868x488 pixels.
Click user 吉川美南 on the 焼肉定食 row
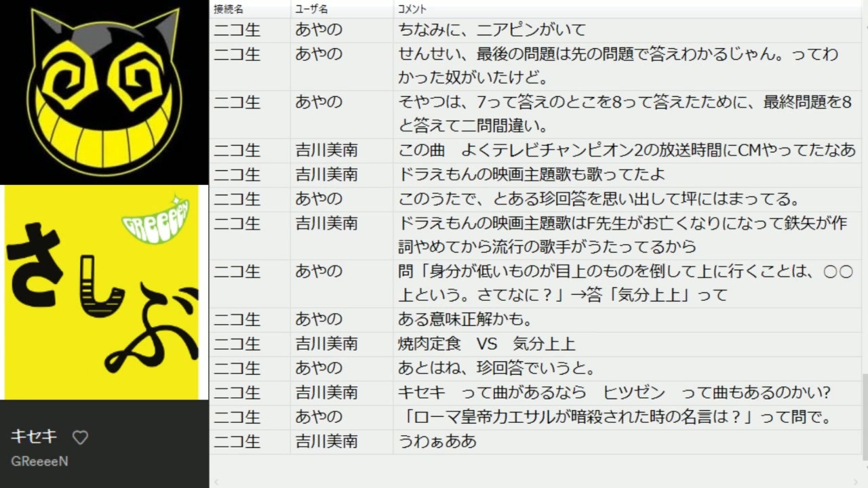[x=326, y=344]
